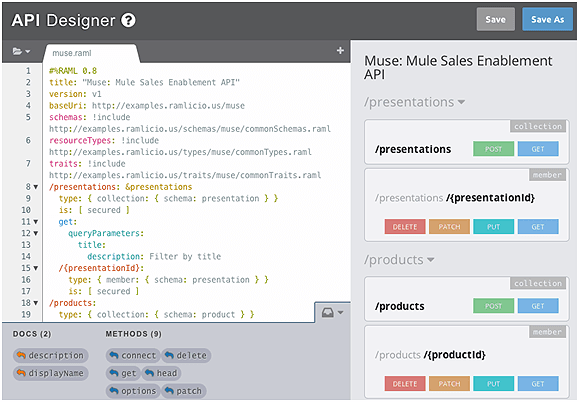Select the muse.raml tab
Screen dimensions: 579x402
pyautogui.click(x=72, y=53)
